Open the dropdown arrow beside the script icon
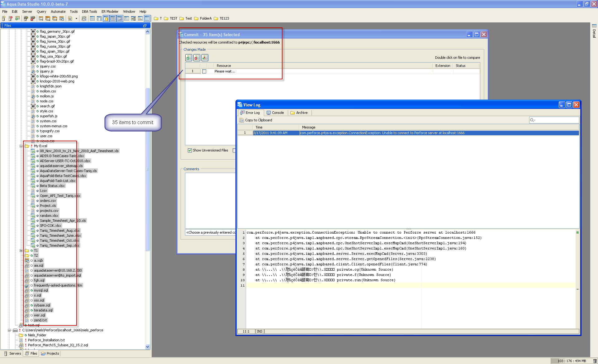The height and width of the screenshot is (364, 598). coord(76,18)
